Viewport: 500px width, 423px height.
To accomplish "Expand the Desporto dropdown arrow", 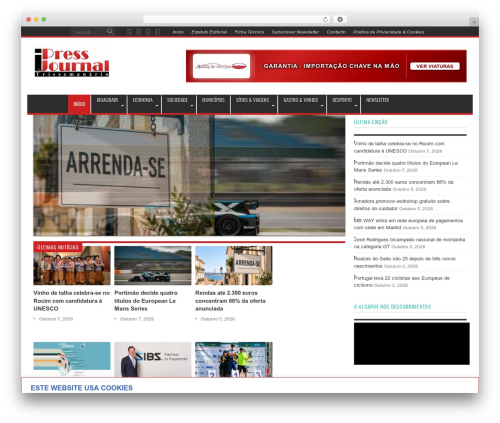I will (356, 106).
